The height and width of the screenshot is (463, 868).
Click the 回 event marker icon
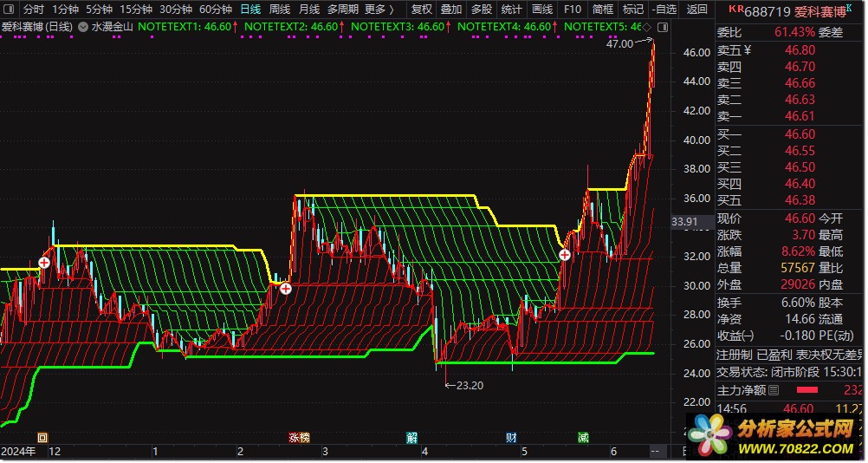point(42,438)
